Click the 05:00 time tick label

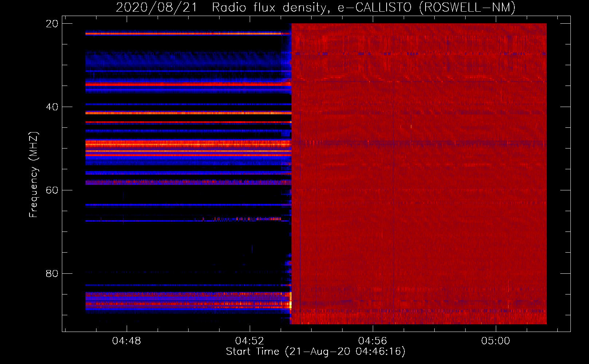click(496, 341)
